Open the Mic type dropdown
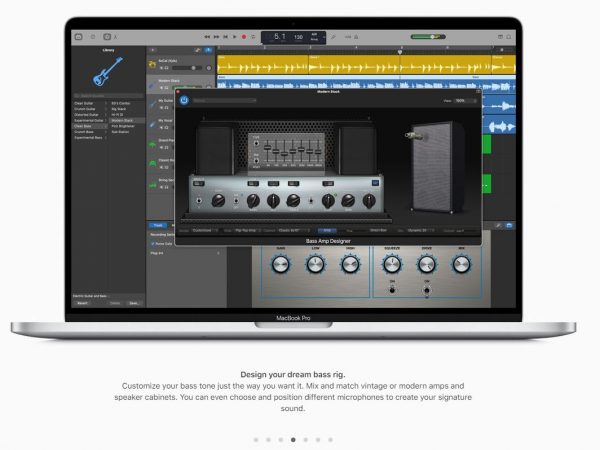The height and width of the screenshot is (450, 600). click(x=420, y=230)
